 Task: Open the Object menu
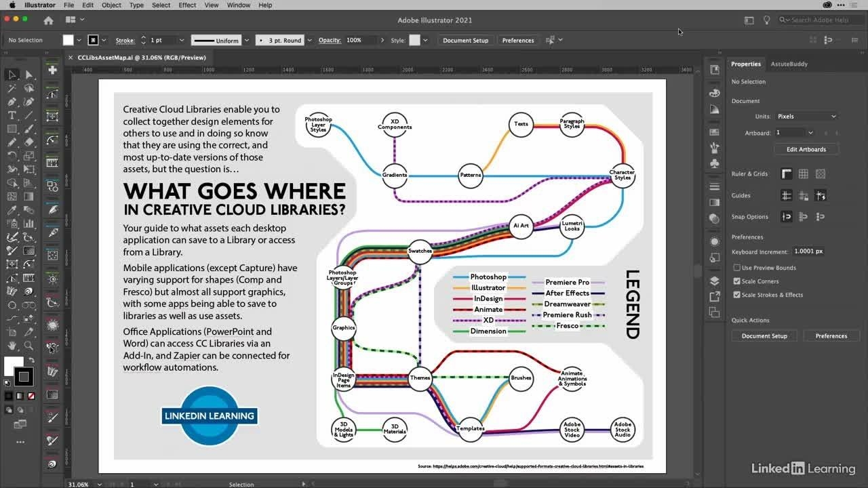pyautogui.click(x=111, y=5)
